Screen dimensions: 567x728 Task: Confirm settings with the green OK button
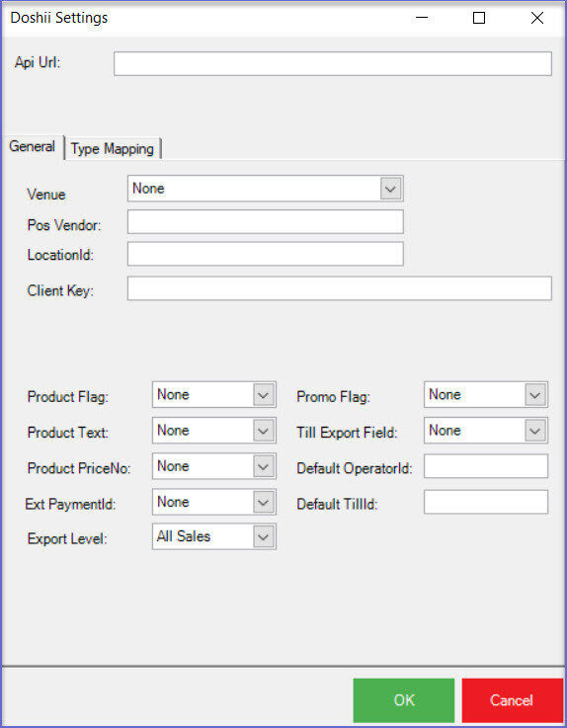(x=404, y=700)
